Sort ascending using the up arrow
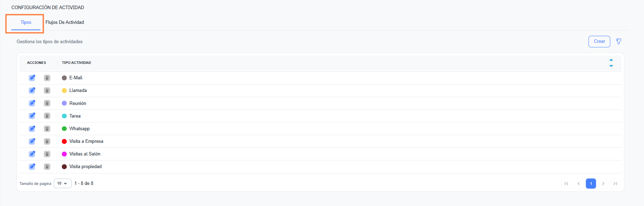Viewport: 644px width, 206px height. (611, 60)
